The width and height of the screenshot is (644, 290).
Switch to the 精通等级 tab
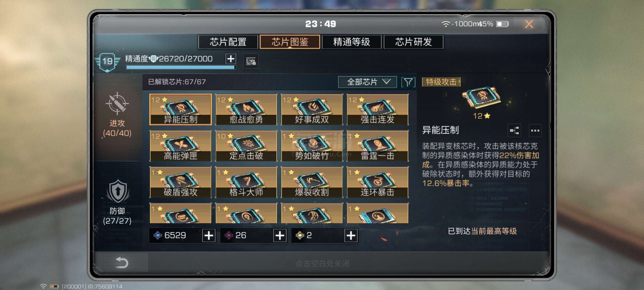(351, 42)
